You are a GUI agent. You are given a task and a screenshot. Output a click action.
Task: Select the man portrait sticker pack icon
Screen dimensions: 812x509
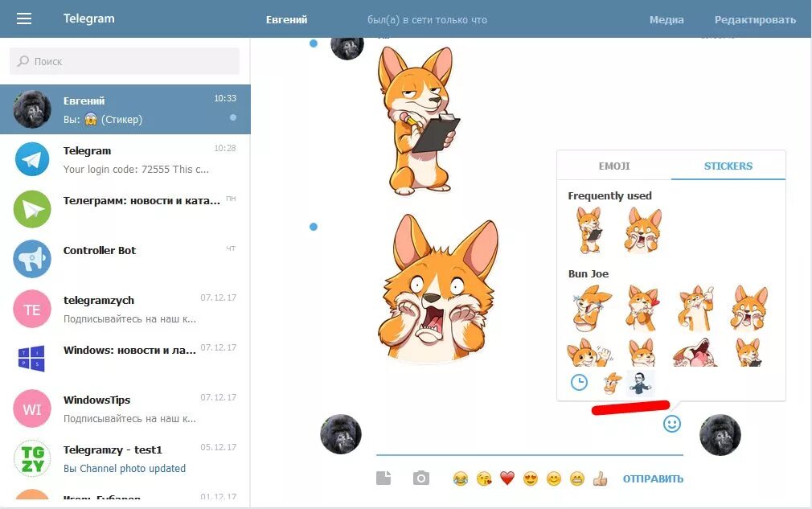coord(641,384)
